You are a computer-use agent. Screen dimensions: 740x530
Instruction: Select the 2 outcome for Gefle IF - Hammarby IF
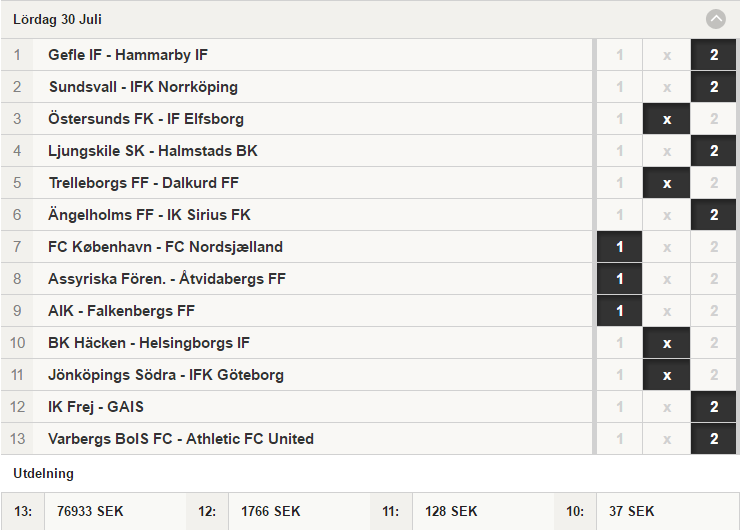[x=714, y=55]
